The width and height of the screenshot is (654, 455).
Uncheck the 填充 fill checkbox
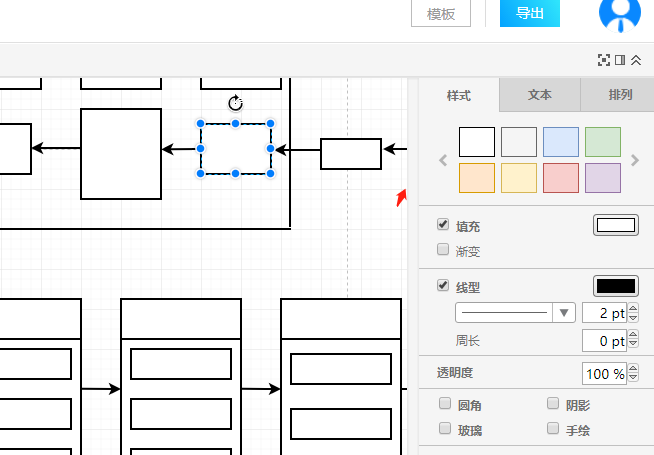tap(443, 224)
